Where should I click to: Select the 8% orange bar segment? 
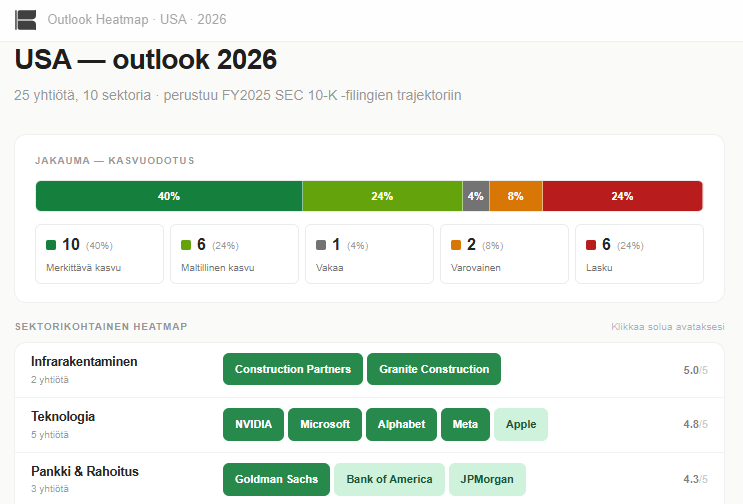[516, 196]
